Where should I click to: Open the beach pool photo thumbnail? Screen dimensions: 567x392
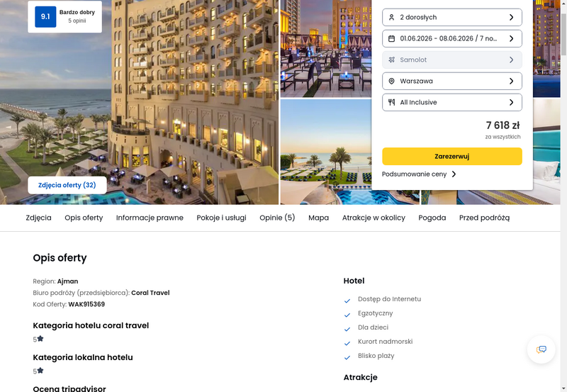click(326, 152)
